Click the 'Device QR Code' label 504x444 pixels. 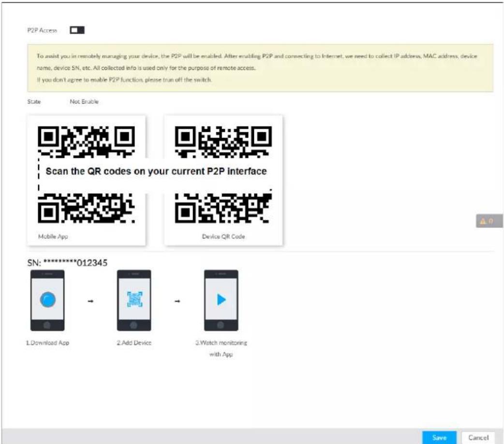pos(223,236)
